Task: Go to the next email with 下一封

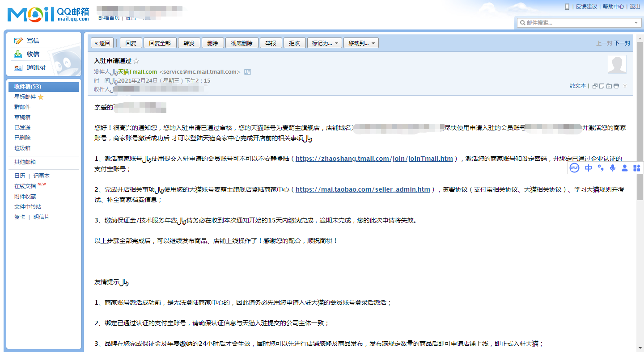Action: click(622, 43)
